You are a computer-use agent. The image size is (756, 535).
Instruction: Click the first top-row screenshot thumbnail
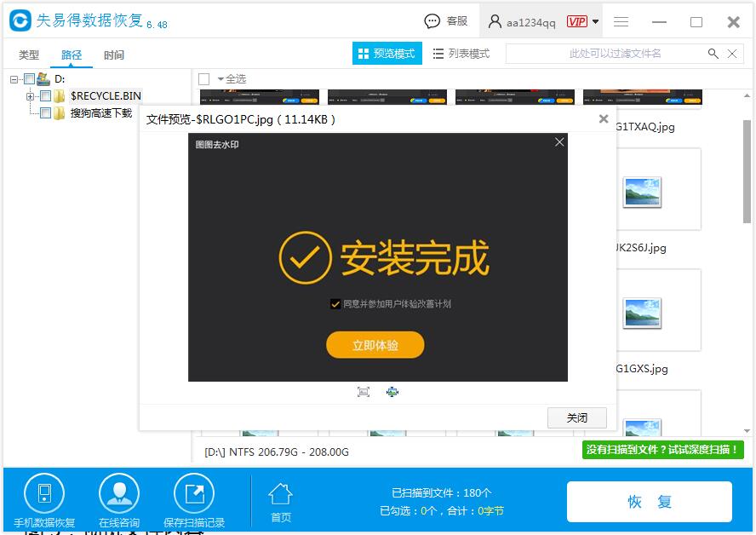pos(260,96)
